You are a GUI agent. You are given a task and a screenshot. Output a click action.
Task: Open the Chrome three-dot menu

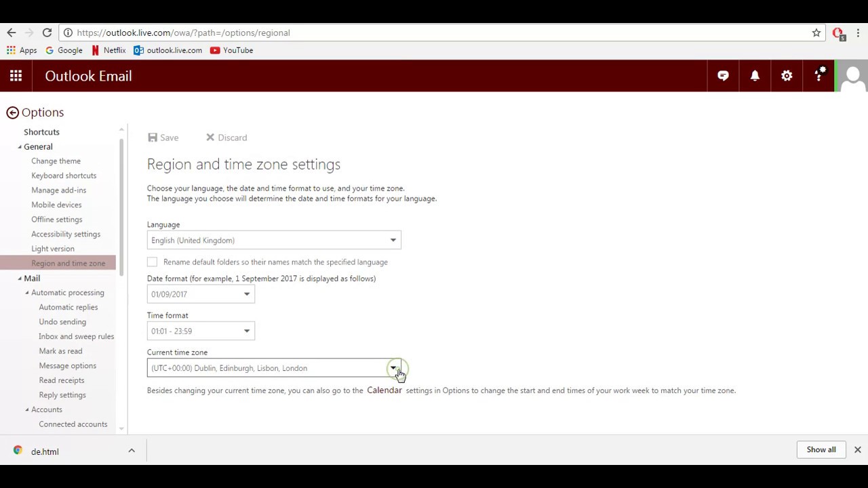click(858, 33)
